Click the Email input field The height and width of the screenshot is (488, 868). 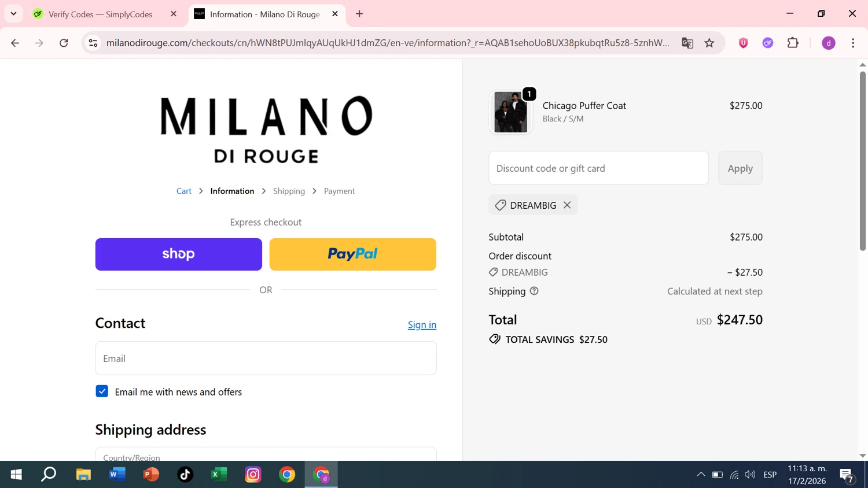click(266, 358)
